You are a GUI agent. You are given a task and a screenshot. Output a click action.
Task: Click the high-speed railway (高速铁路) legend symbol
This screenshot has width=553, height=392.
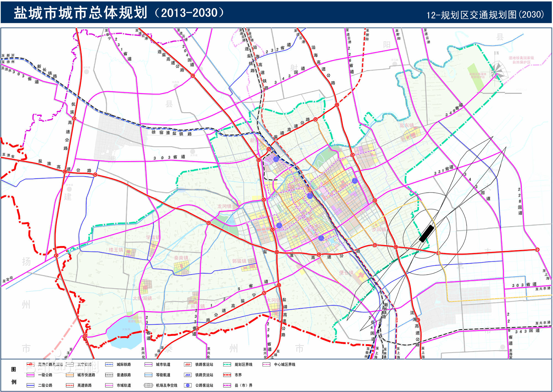70,385
